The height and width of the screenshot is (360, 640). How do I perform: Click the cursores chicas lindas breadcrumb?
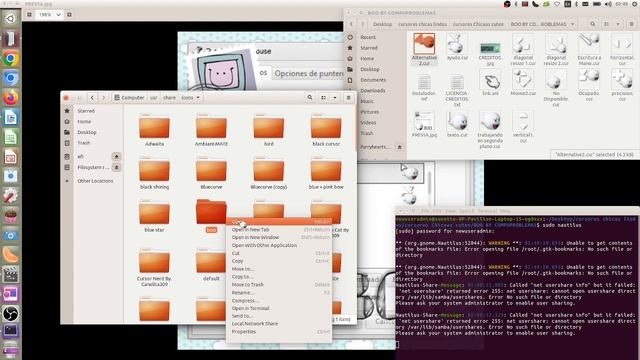[422, 24]
